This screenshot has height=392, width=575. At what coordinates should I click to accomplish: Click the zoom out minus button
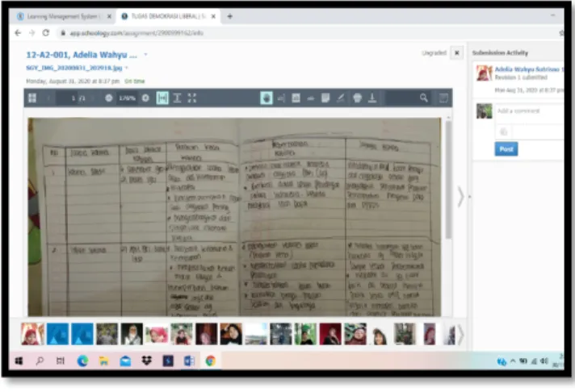pyautogui.click(x=108, y=98)
